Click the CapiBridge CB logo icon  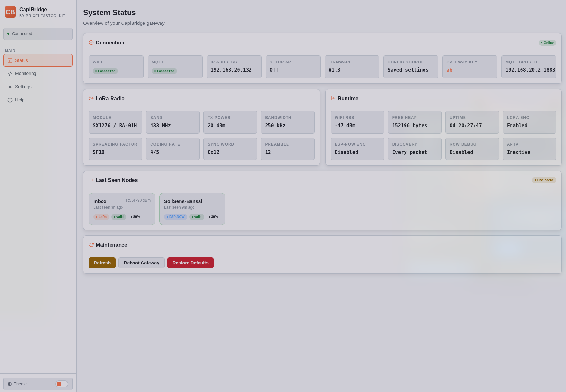(10, 12)
